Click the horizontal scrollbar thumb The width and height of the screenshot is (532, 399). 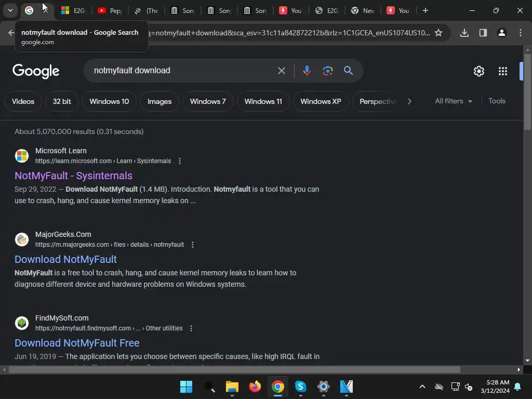point(234,369)
